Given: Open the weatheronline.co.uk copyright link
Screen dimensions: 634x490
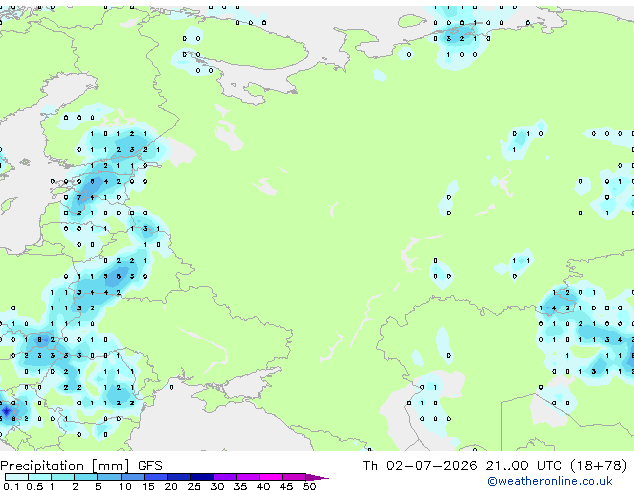Looking at the screenshot, I should 550,481.
